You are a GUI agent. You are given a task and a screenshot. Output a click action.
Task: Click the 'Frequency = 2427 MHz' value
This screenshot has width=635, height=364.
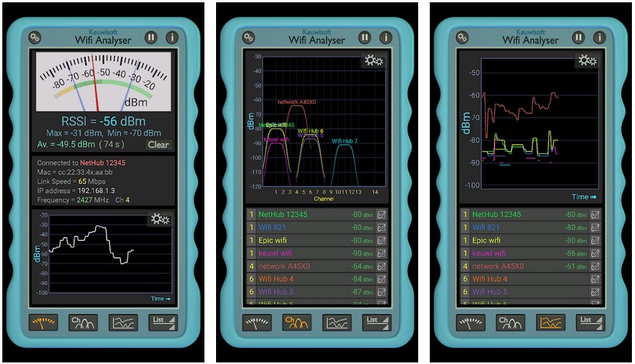click(x=73, y=200)
